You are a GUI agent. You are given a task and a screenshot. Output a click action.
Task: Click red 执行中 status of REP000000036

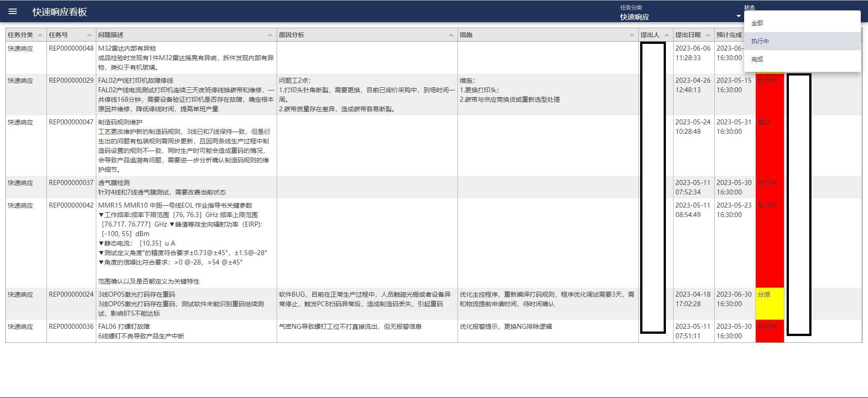click(769, 331)
